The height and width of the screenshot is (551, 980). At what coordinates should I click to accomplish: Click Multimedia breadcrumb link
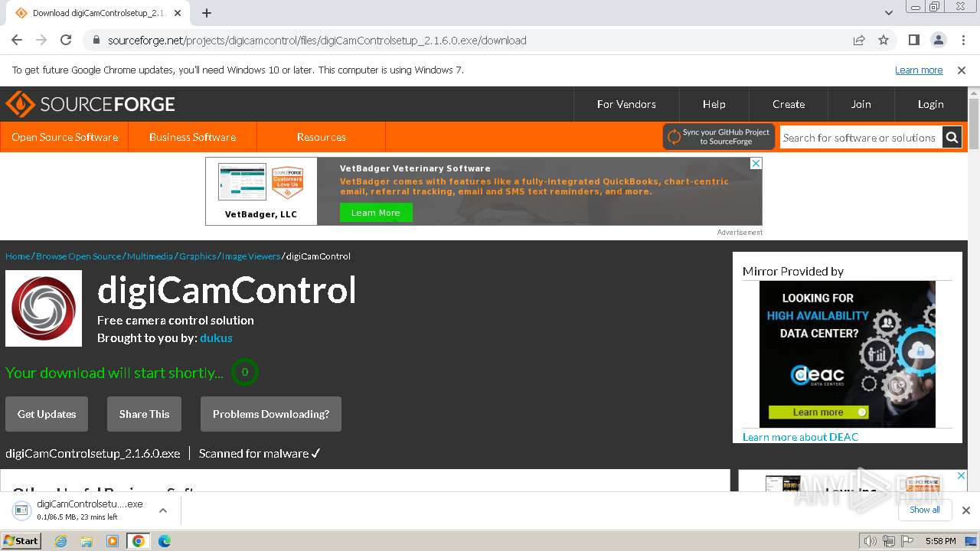[x=150, y=256]
